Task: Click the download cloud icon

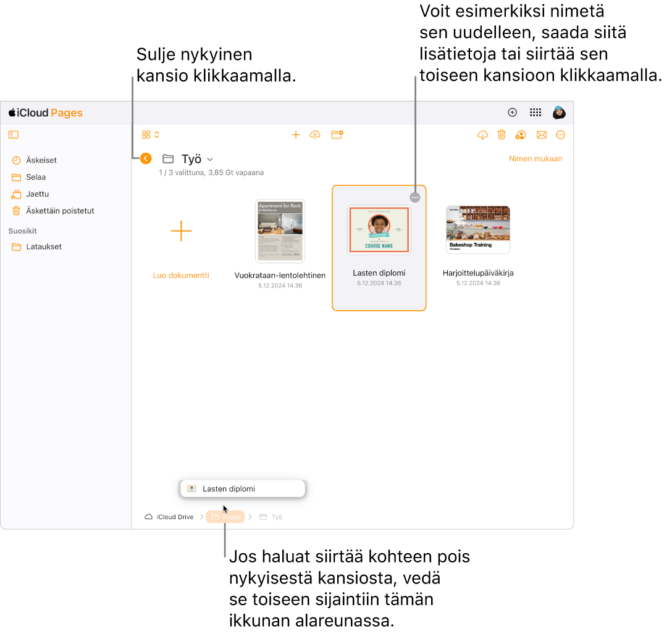Action: click(x=482, y=135)
